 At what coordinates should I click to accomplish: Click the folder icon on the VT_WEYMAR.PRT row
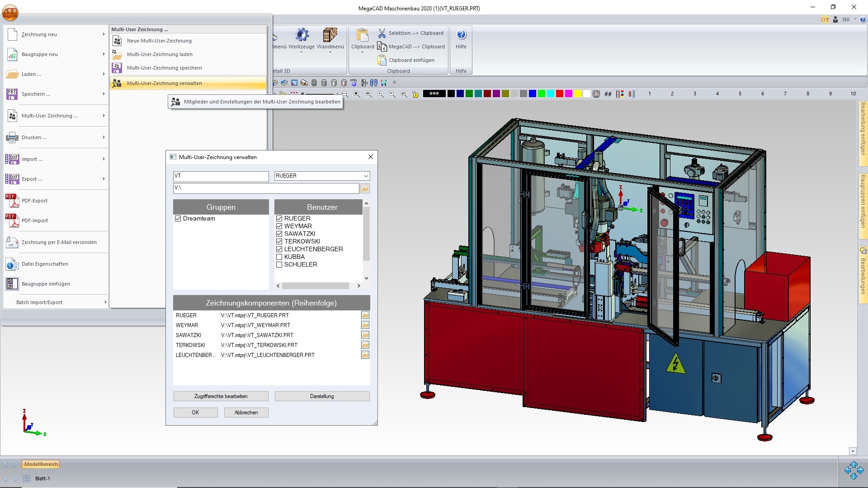click(365, 325)
